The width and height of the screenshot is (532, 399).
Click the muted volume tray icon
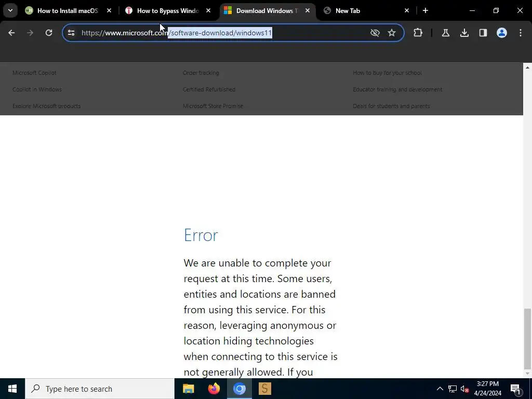point(464,389)
